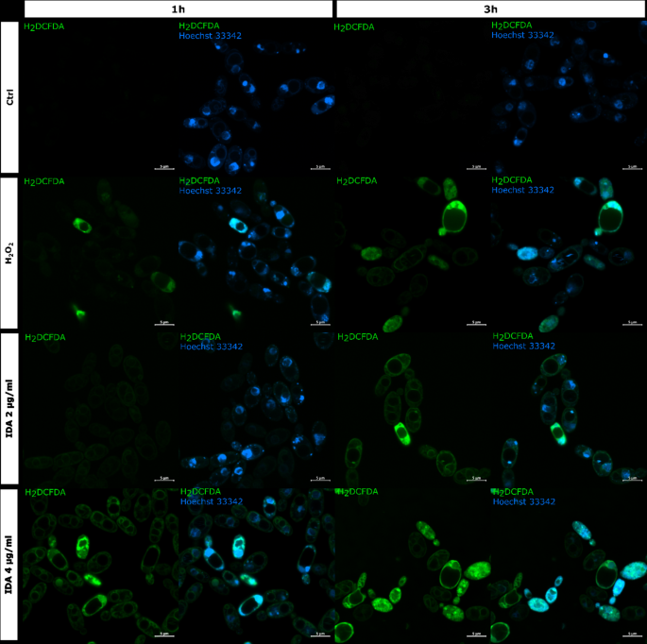Open the H2O2 3h merged Hoechst image panel
The width and height of the screenshot is (647, 644).
pyautogui.click(x=569, y=253)
